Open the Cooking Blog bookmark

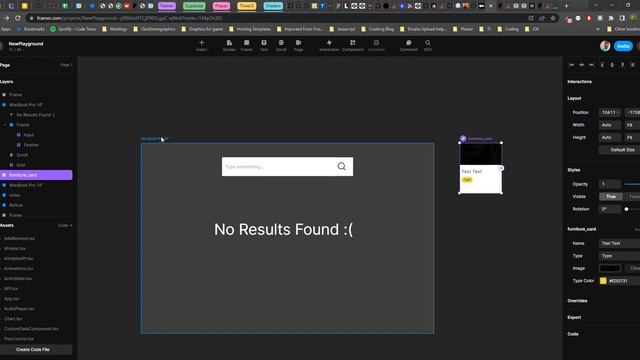pyautogui.click(x=378, y=29)
